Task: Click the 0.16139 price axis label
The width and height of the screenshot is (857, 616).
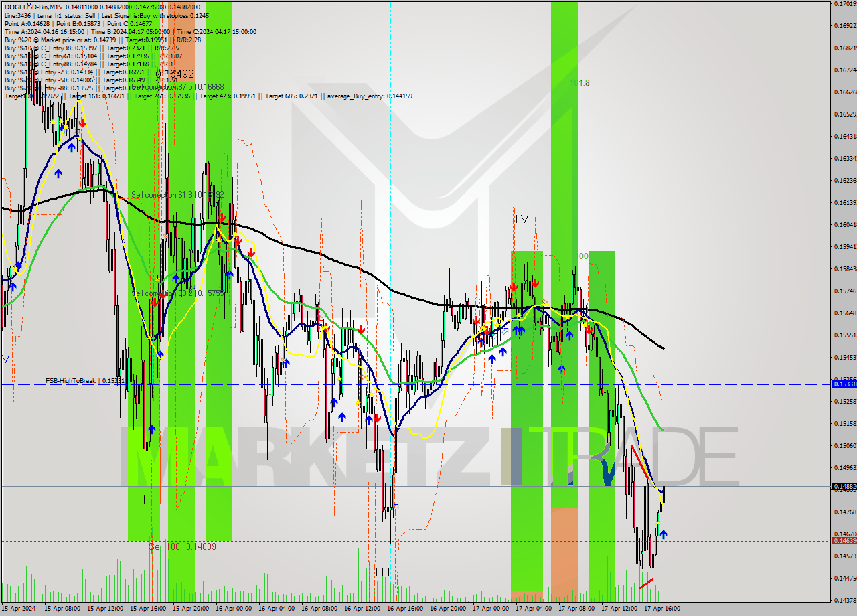Action: 845,202
